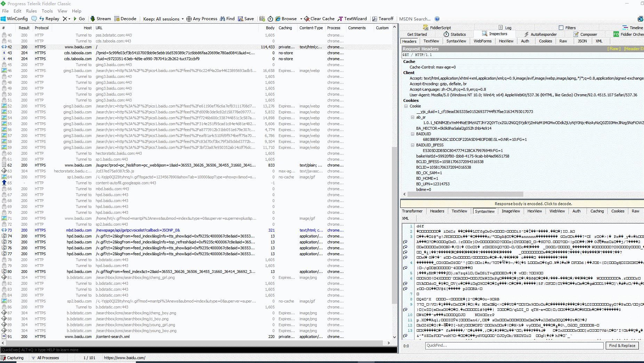Collapse the BAIDUID cookie node
Screen dimensions: 644x363
click(x=413, y=134)
